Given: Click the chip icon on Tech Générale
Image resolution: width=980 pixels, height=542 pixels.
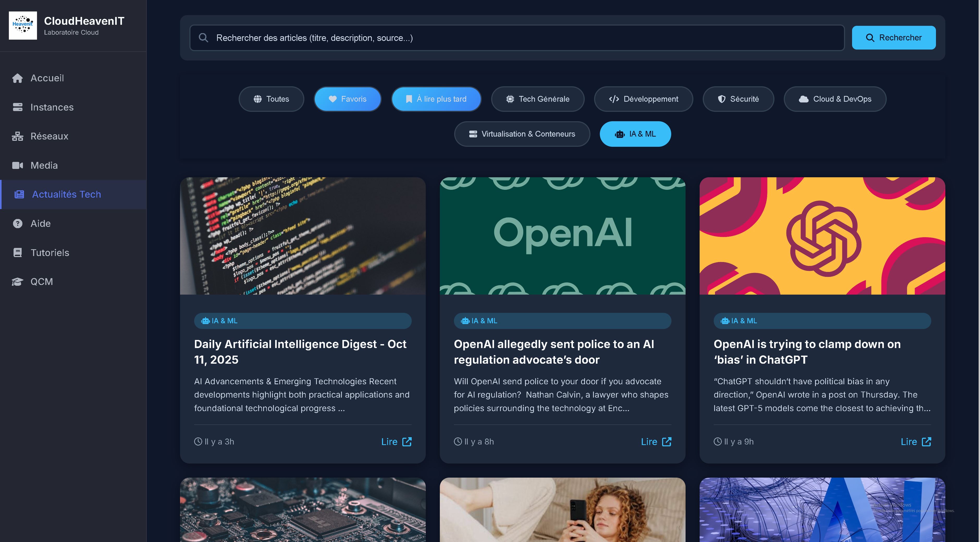Looking at the screenshot, I should pos(510,99).
